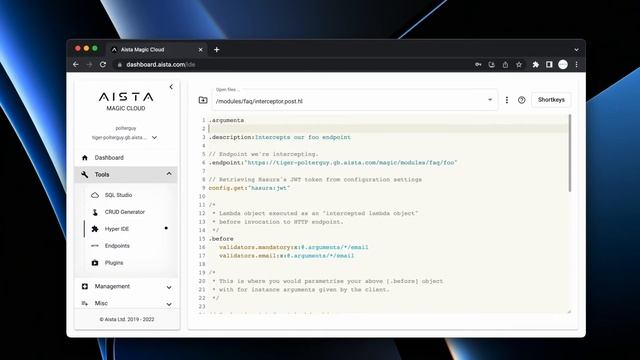This screenshot has height=360, width=640.
Task: Click the install app icon in the address bar
Action: tap(491, 64)
